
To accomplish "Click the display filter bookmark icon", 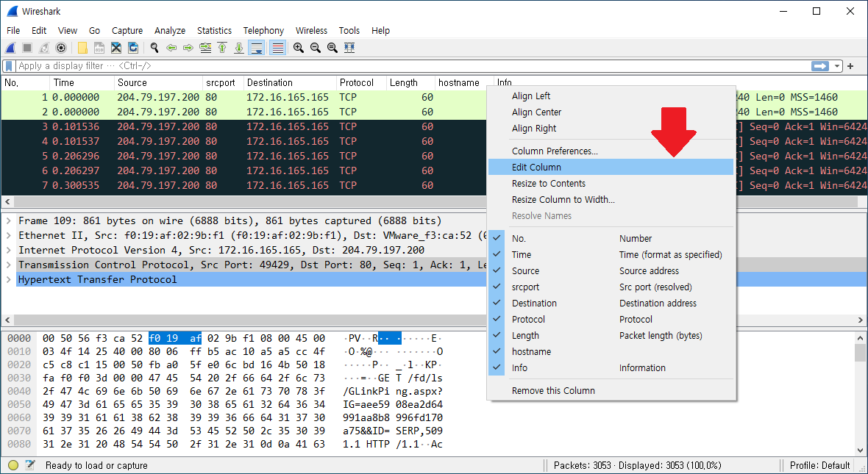I will pos(9,66).
